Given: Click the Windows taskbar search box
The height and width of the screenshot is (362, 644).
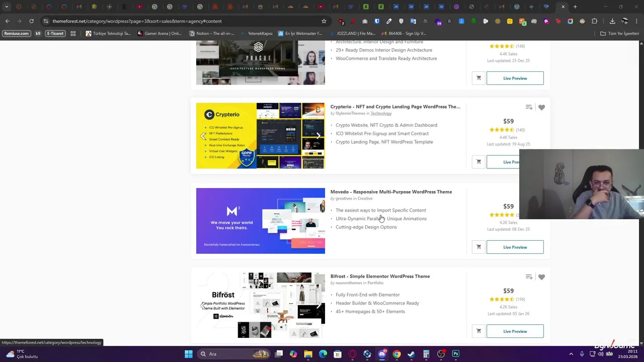Looking at the screenshot, I should (234, 354).
